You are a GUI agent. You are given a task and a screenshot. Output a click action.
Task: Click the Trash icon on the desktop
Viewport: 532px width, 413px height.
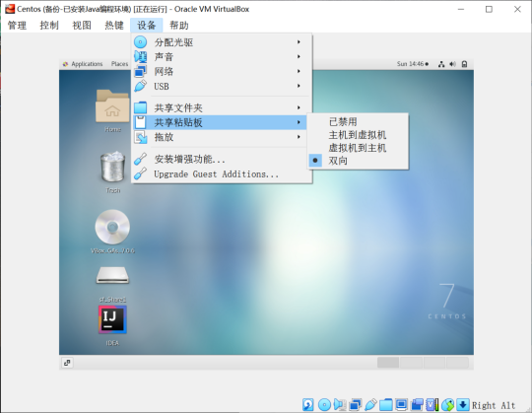(113, 167)
